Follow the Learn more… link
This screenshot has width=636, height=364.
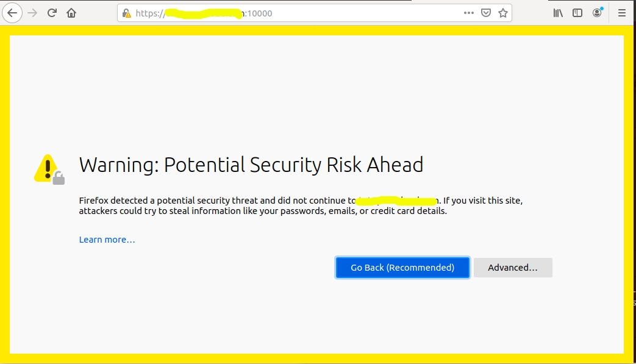(x=107, y=240)
